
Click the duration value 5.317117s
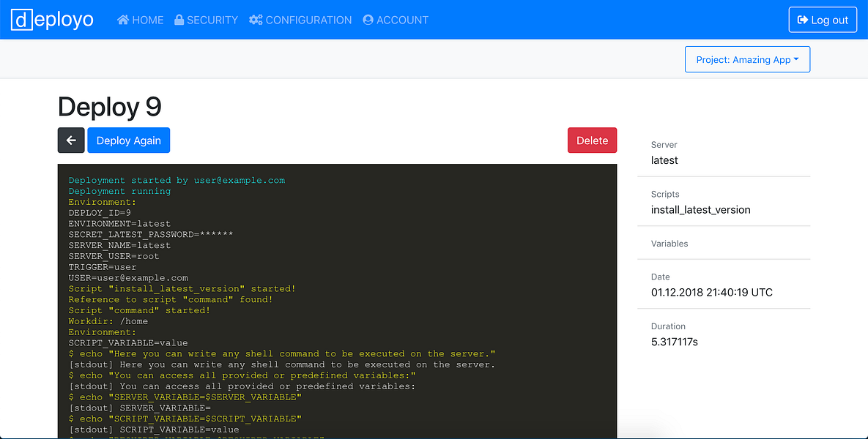click(674, 342)
